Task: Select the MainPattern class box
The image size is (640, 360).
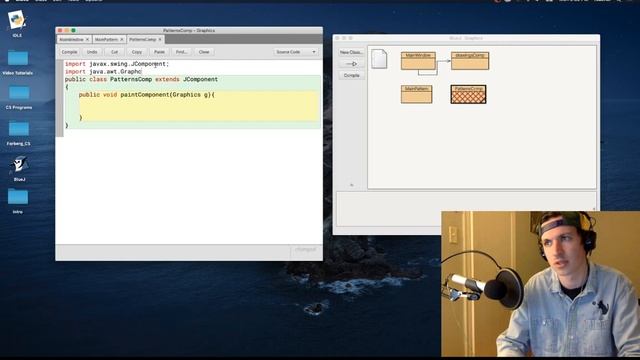Action: 416,94
